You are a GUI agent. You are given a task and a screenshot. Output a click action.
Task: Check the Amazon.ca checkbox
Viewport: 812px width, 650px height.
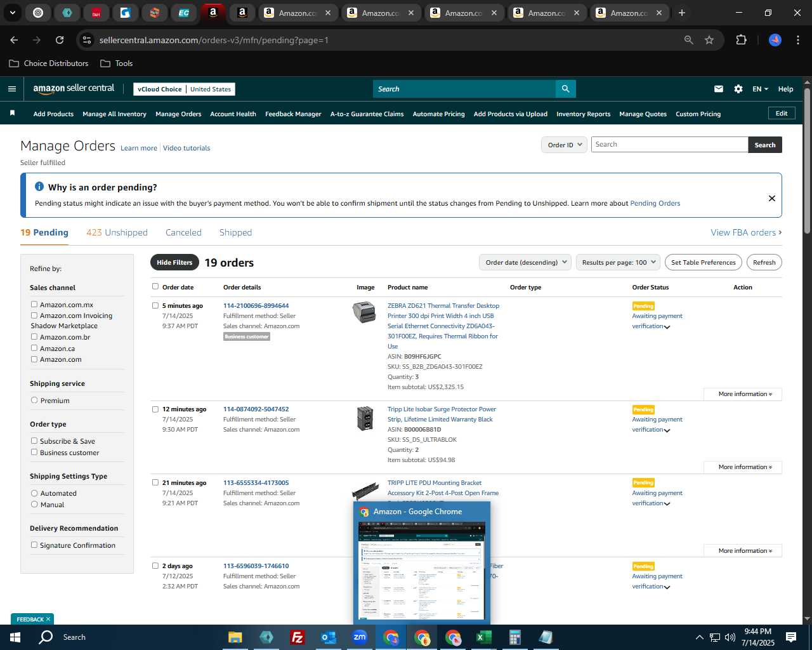pos(34,348)
